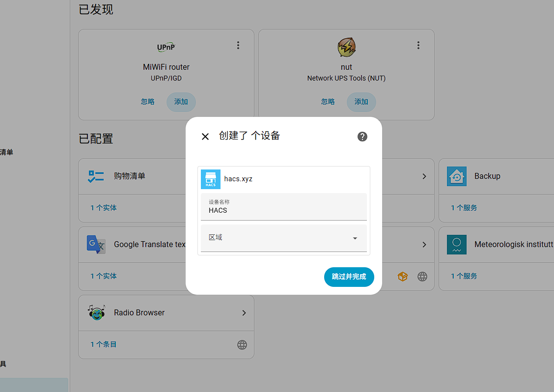Image resolution: width=554 pixels, height=392 pixels.
Task: Click the Meteorologisk institutt icon
Action: click(x=456, y=245)
